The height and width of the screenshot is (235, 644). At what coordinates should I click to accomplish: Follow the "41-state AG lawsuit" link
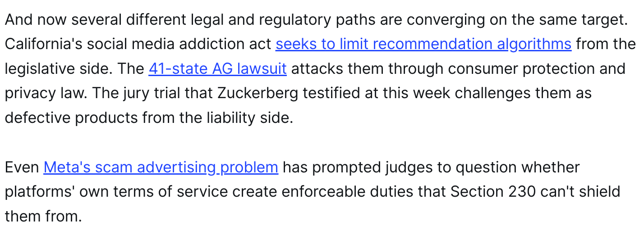click(217, 68)
